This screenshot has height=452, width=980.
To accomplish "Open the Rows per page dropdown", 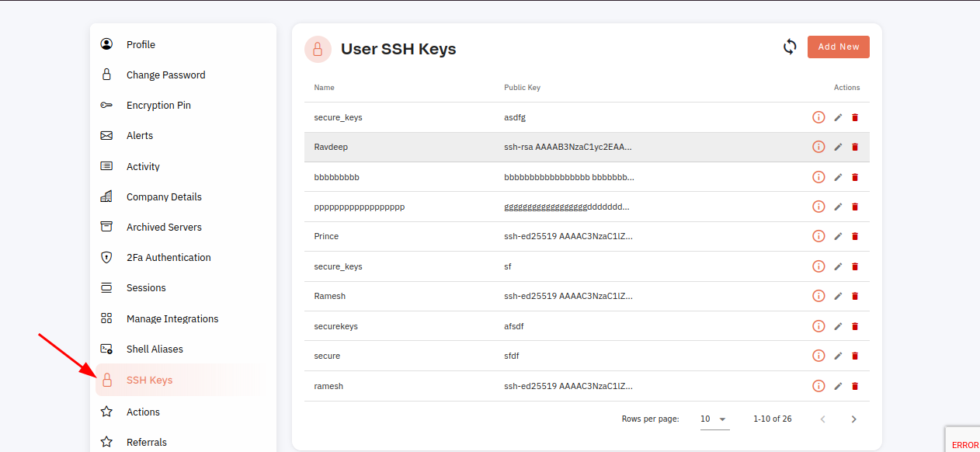I will pos(714,419).
